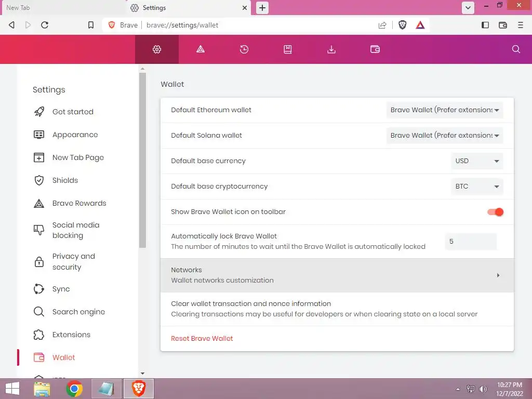The height and width of the screenshot is (399, 532).
Task: Toggle Show Brave Wallet icon on toolbar
Action: [495, 212]
